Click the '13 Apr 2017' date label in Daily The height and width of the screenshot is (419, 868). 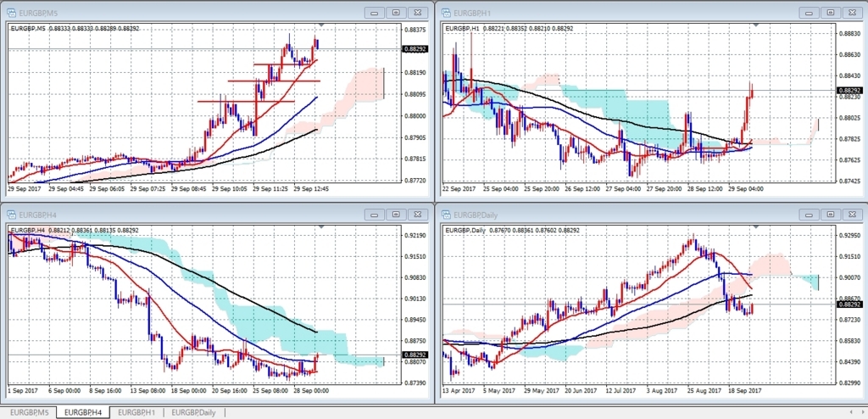pyautogui.click(x=459, y=391)
